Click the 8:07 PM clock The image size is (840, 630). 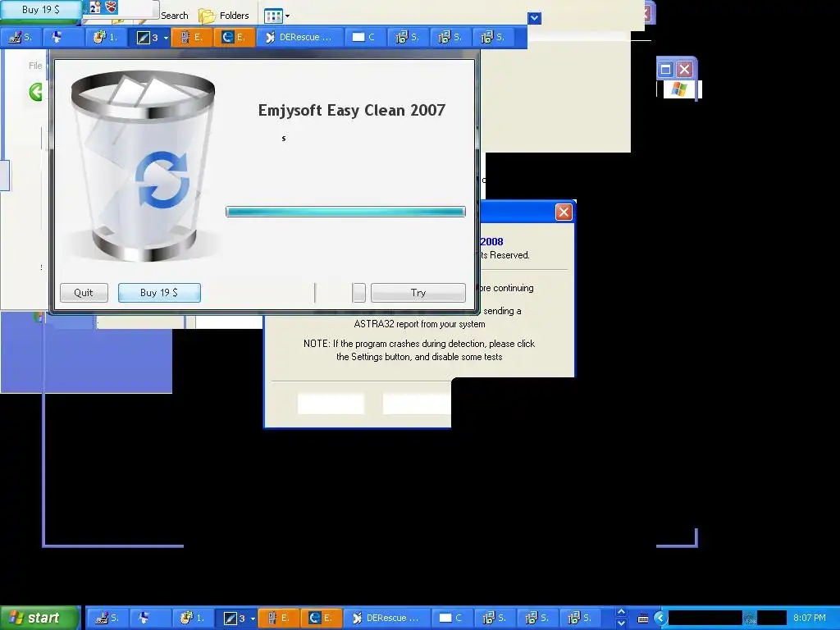coord(810,618)
